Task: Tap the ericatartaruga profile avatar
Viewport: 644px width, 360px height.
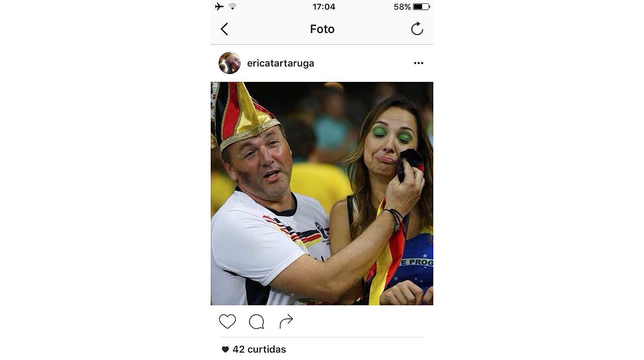Action: pos(230,63)
